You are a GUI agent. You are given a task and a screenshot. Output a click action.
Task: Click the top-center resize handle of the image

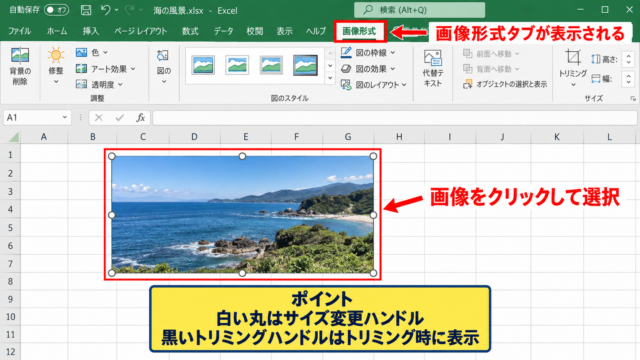pos(242,156)
